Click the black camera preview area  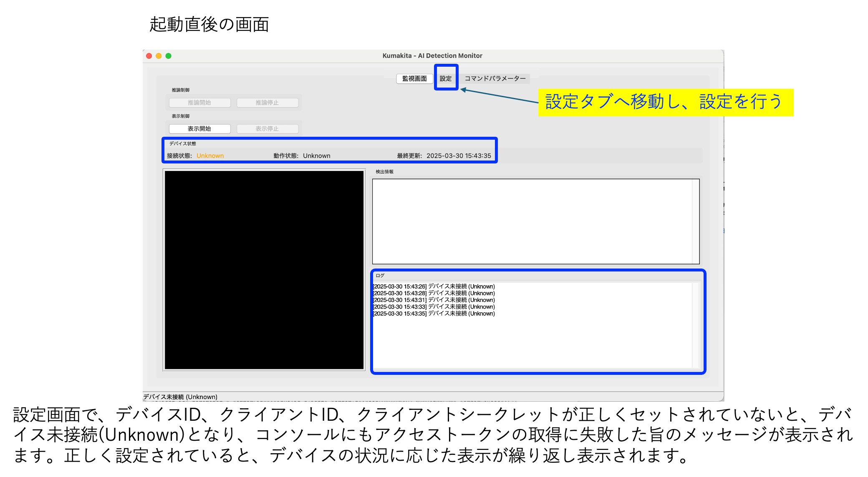[264, 270]
